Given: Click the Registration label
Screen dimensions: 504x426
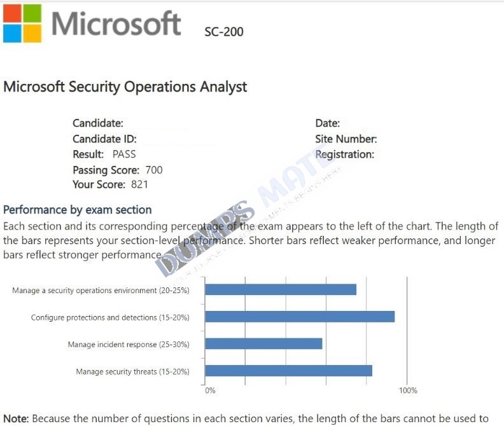Looking at the screenshot, I should (x=344, y=155).
